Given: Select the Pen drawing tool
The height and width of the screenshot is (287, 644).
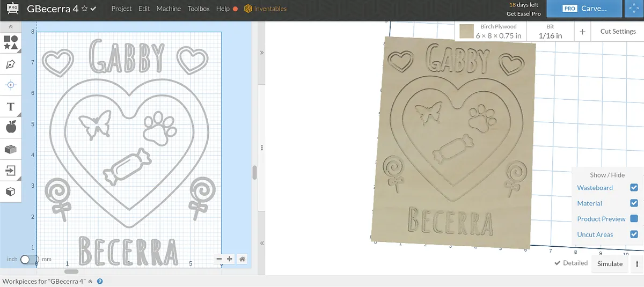Looking at the screenshot, I should [x=10, y=64].
